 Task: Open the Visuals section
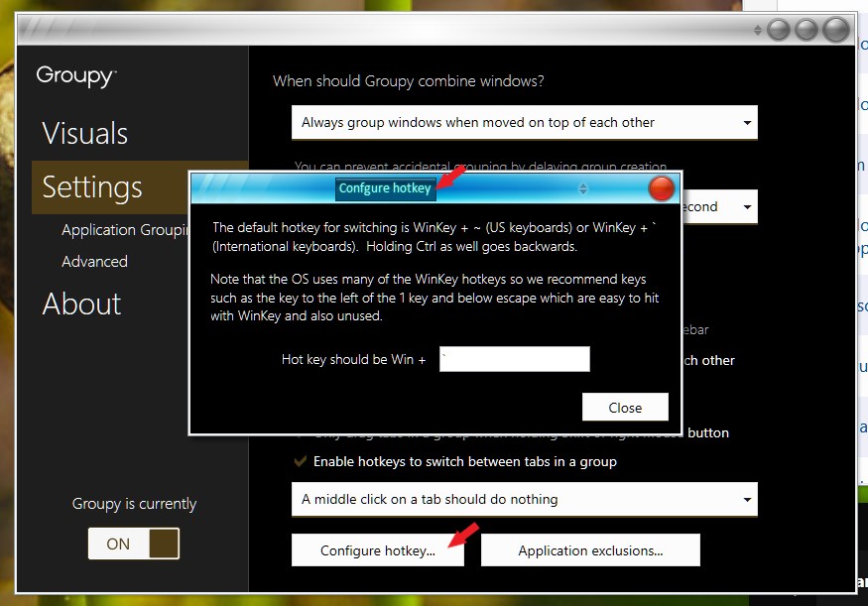pos(84,133)
